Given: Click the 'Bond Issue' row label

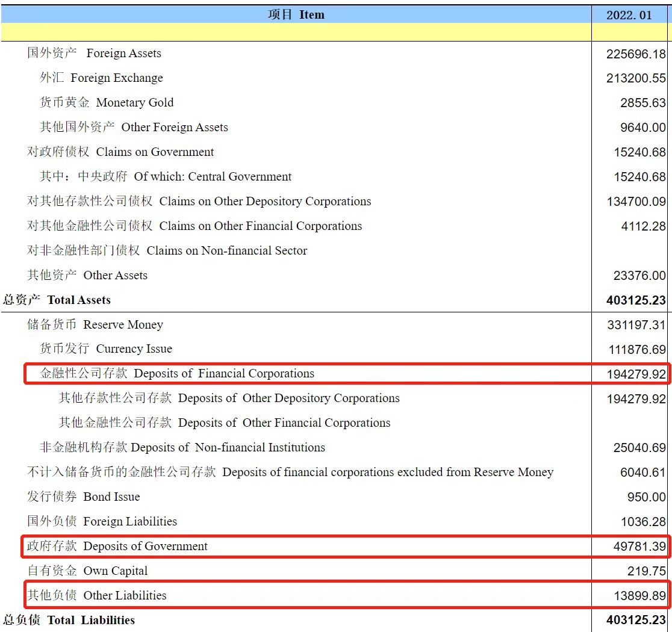Looking at the screenshot, I should [x=83, y=497].
